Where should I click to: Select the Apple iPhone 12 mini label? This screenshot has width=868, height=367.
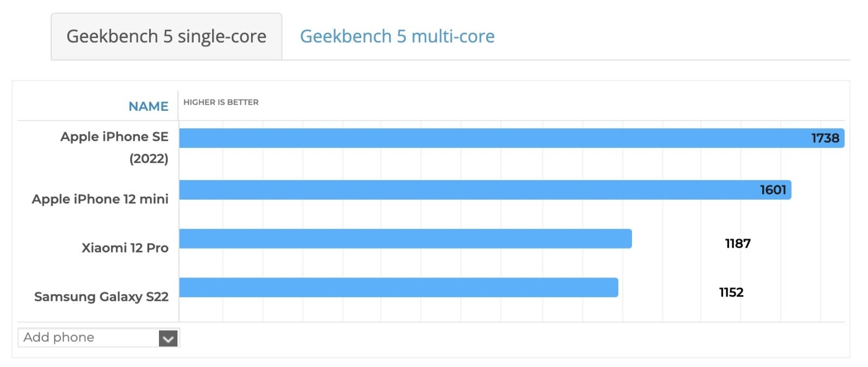tap(101, 199)
